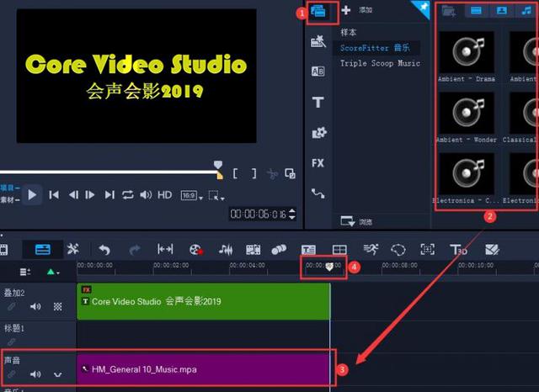The width and height of the screenshot is (539, 392).
Task: Switch to project (项目) play mode
Action: point(9,188)
